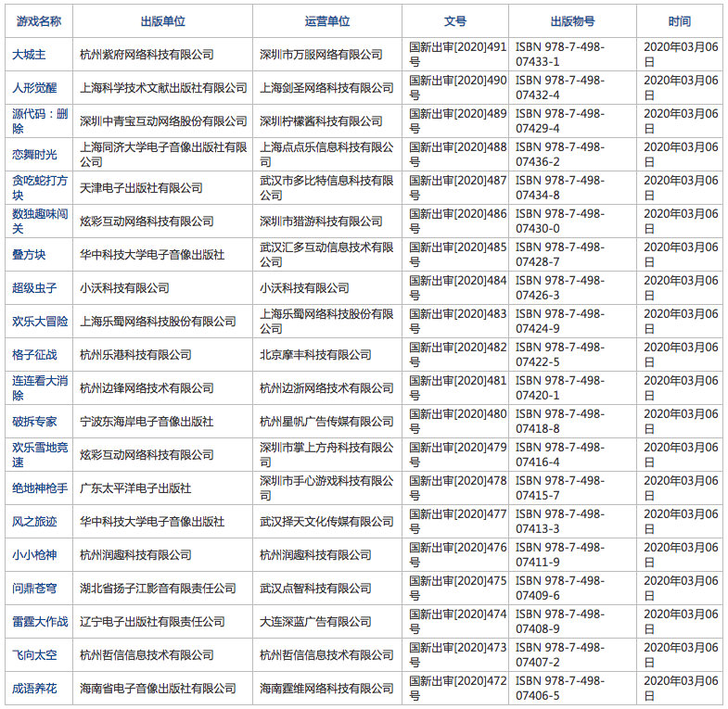Select publisher 海南省电子音像出版社有限公司
The width and height of the screenshot is (728, 709).
(x=158, y=689)
